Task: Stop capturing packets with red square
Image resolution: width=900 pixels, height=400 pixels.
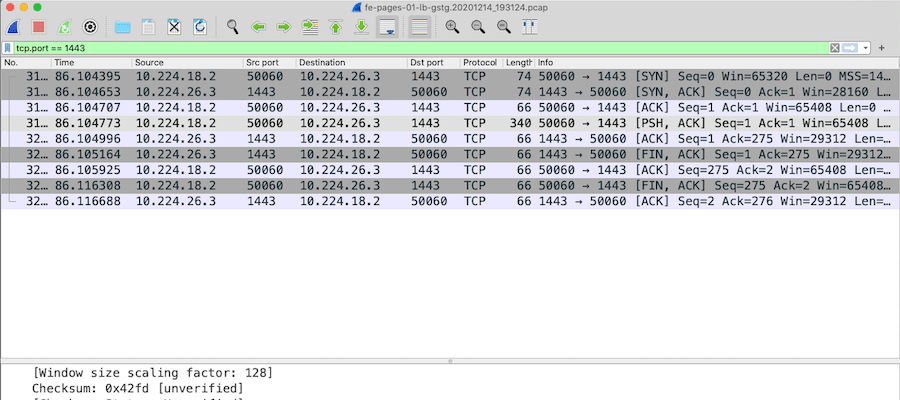Action: 38,27
